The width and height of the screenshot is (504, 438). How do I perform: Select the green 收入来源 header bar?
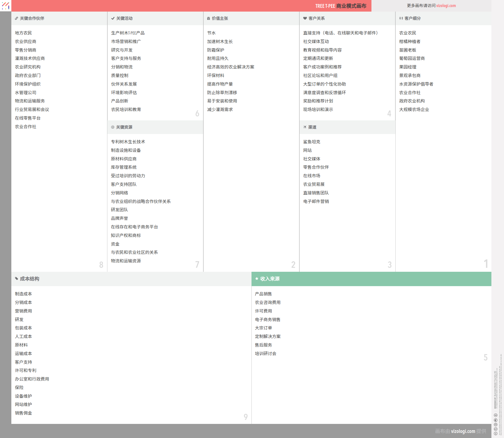coord(371,279)
